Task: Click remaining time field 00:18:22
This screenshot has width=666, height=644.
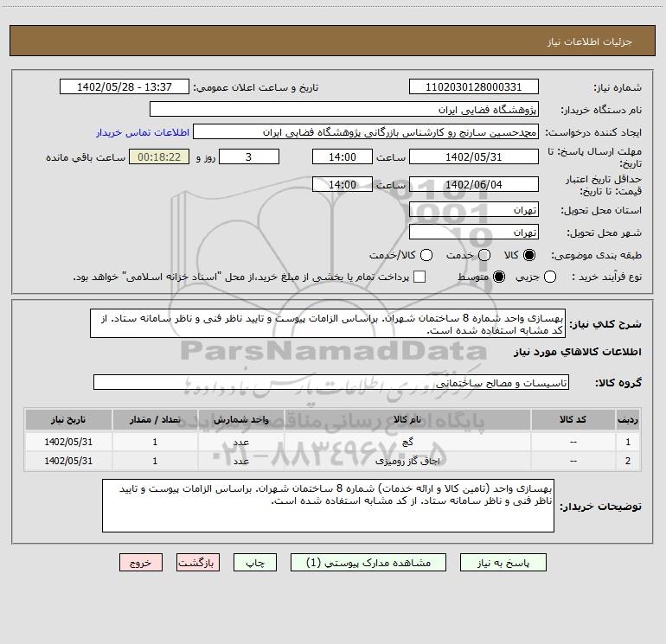Action: (x=159, y=156)
